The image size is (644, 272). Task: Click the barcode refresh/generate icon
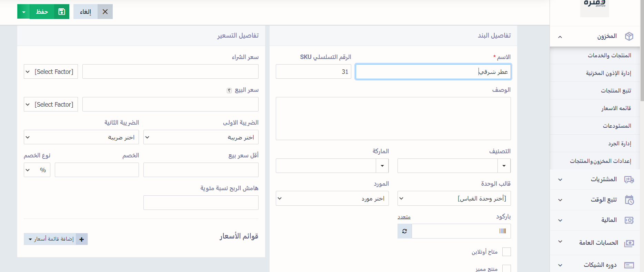(x=404, y=231)
